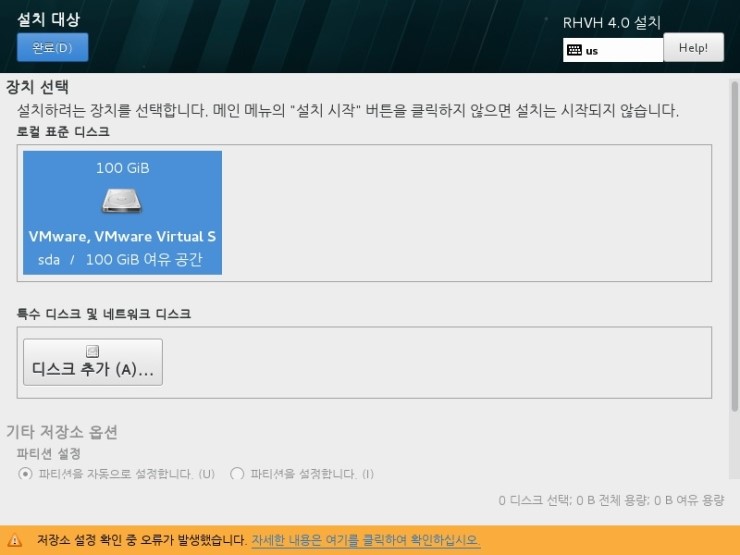Click the 기타 저장소 옵션 heading
The image size is (740, 555).
(62, 432)
